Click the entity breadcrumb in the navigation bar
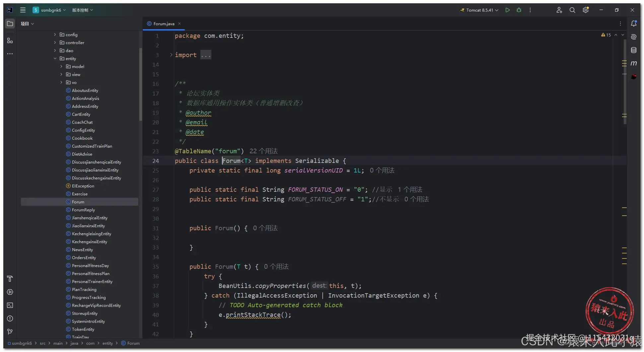Screen dimensions: 644x352 click(x=107, y=343)
